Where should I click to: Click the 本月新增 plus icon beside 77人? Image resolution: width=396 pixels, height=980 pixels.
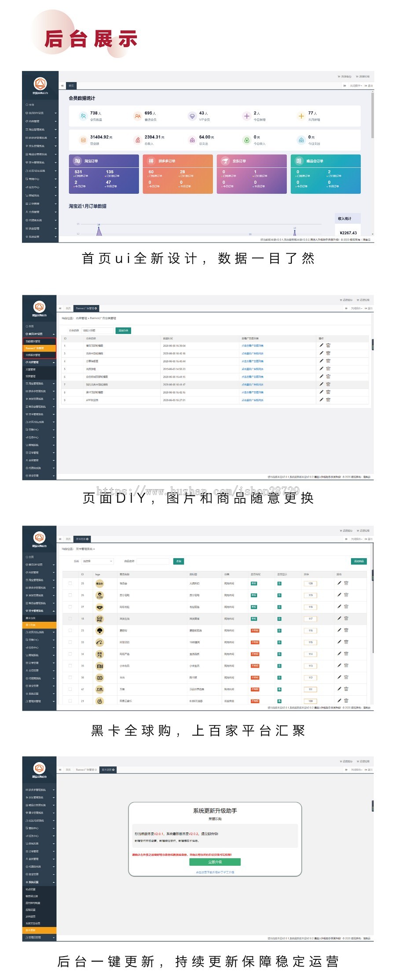click(x=301, y=116)
